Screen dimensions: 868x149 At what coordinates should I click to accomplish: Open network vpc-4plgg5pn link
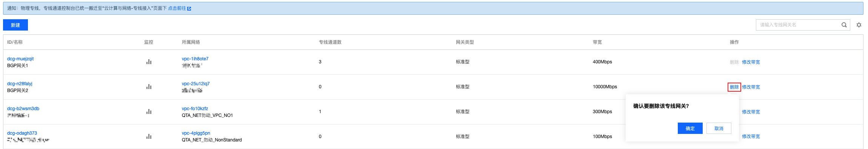[x=196, y=133]
